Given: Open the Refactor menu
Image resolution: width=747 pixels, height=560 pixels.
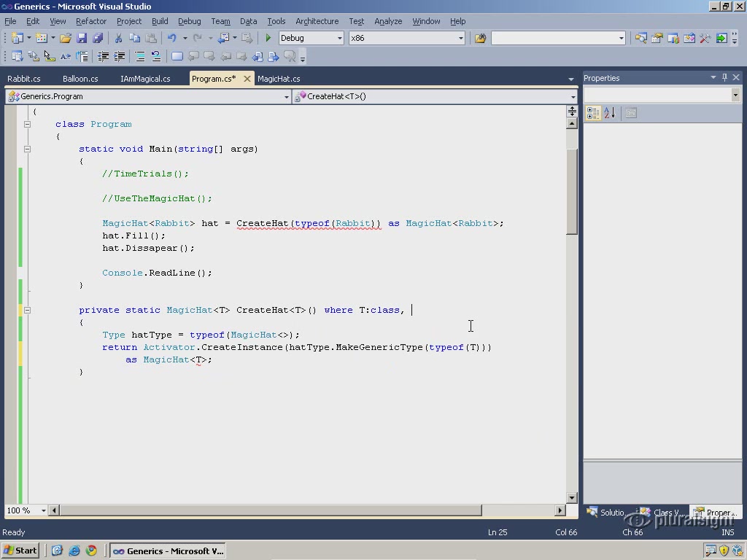Looking at the screenshot, I should (91, 21).
